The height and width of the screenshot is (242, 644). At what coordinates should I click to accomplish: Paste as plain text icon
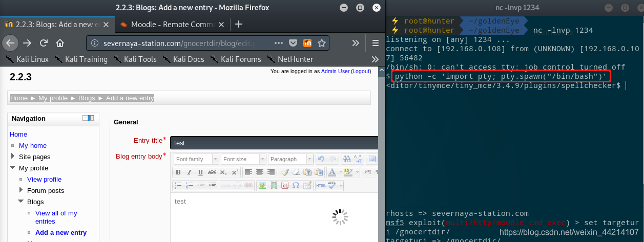pyautogui.click(x=307, y=172)
